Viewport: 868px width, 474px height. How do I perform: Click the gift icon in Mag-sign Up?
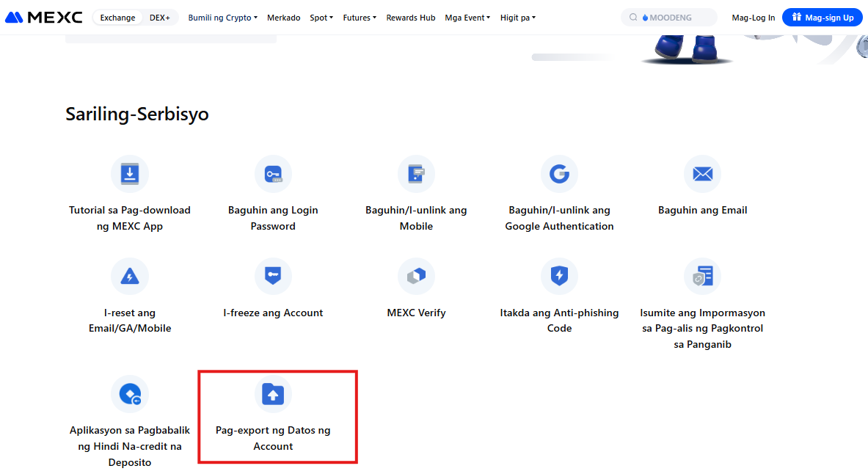[797, 17]
